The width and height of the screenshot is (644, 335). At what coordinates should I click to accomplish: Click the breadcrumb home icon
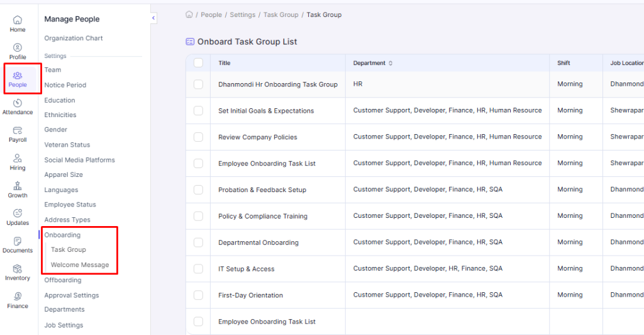click(189, 14)
